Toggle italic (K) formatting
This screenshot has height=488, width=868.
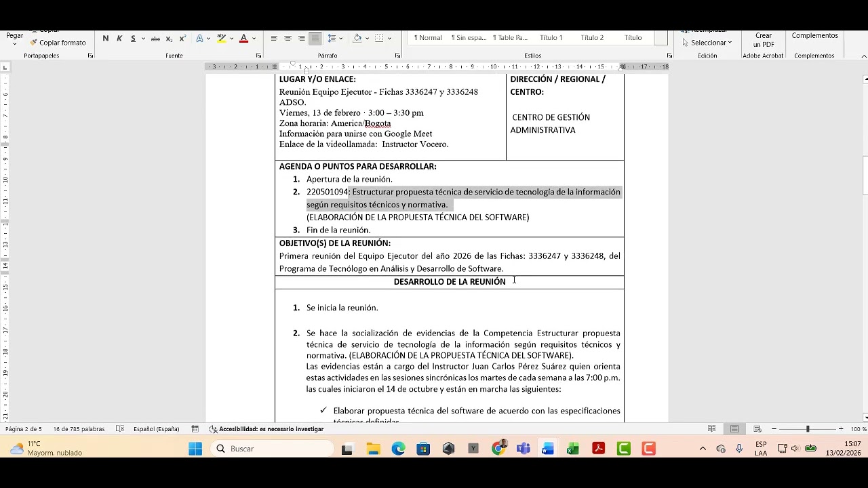click(119, 39)
